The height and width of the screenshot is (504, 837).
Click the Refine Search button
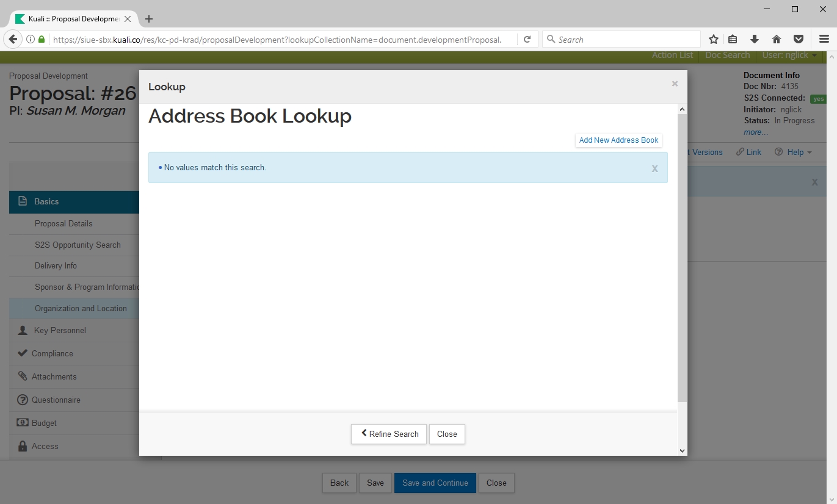(x=388, y=434)
